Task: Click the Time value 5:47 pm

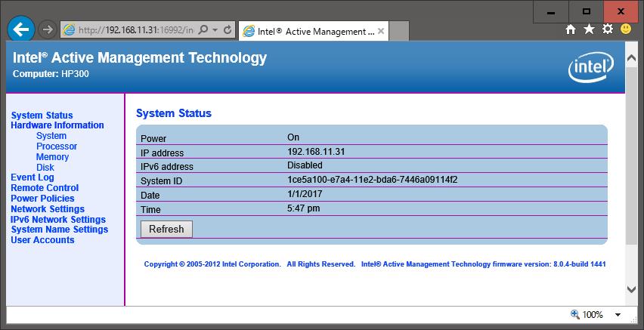Action: point(304,208)
